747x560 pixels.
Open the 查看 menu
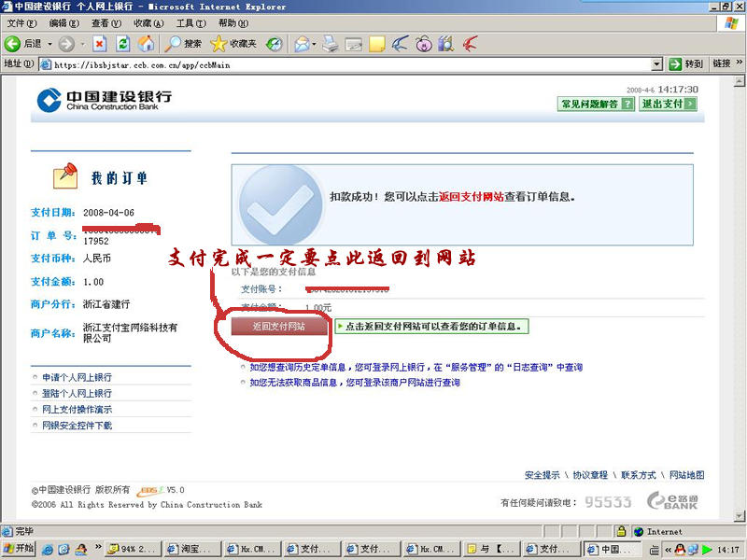coord(106,22)
